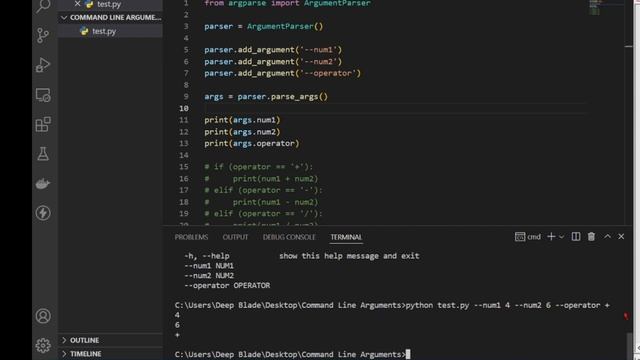This screenshot has width=640, height=360.
Task: Click the '--operator' string on line 7
Action: 328,73
